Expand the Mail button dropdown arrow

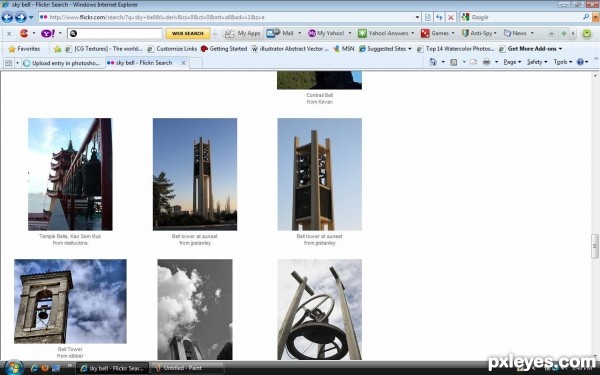tap(300, 33)
